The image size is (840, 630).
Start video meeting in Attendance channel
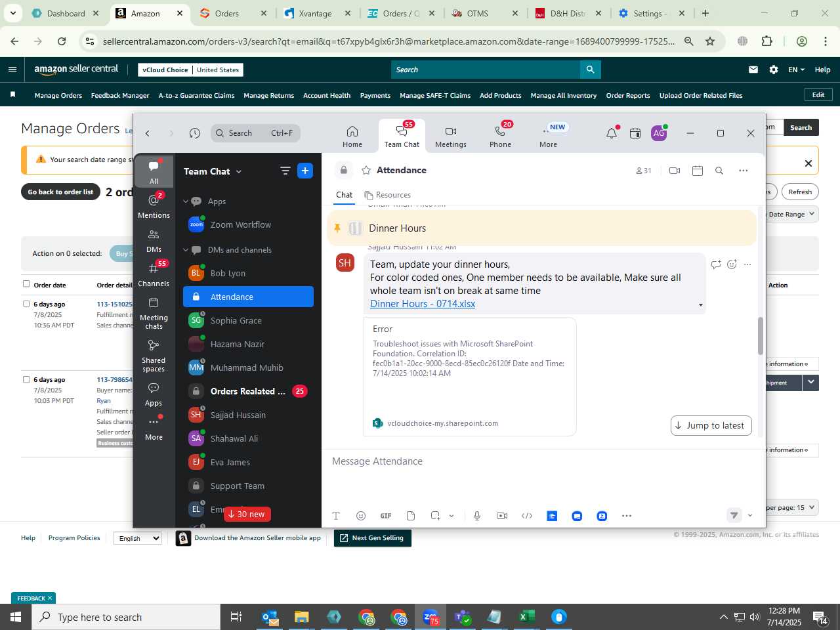point(675,171)
